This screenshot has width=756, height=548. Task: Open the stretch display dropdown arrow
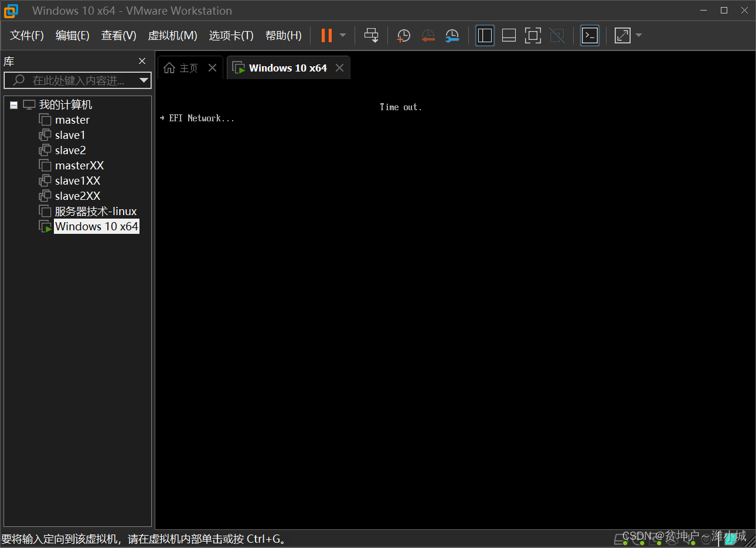point(639,35)
